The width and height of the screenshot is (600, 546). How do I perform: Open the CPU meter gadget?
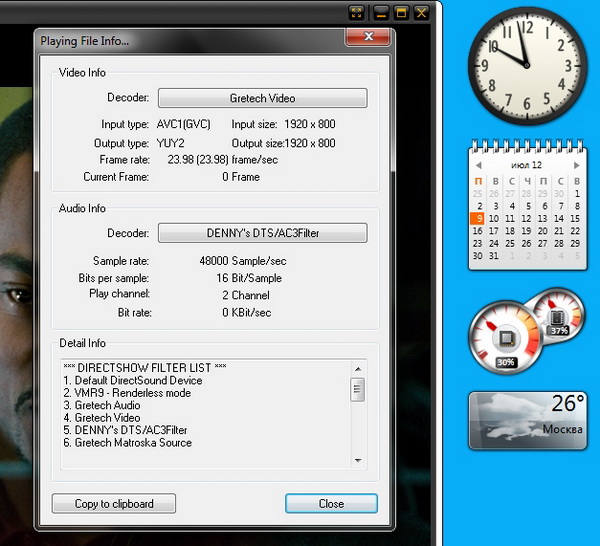507,336
